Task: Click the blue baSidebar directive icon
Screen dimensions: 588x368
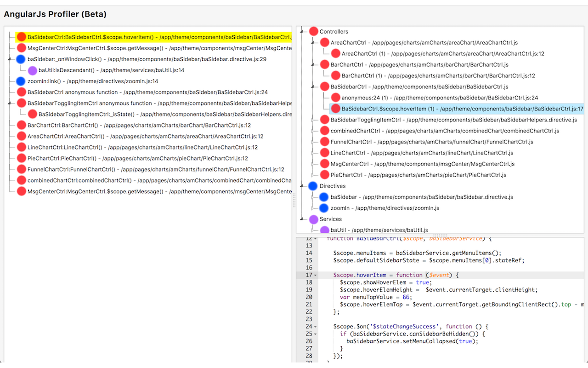Action: (x=324, y=196)
